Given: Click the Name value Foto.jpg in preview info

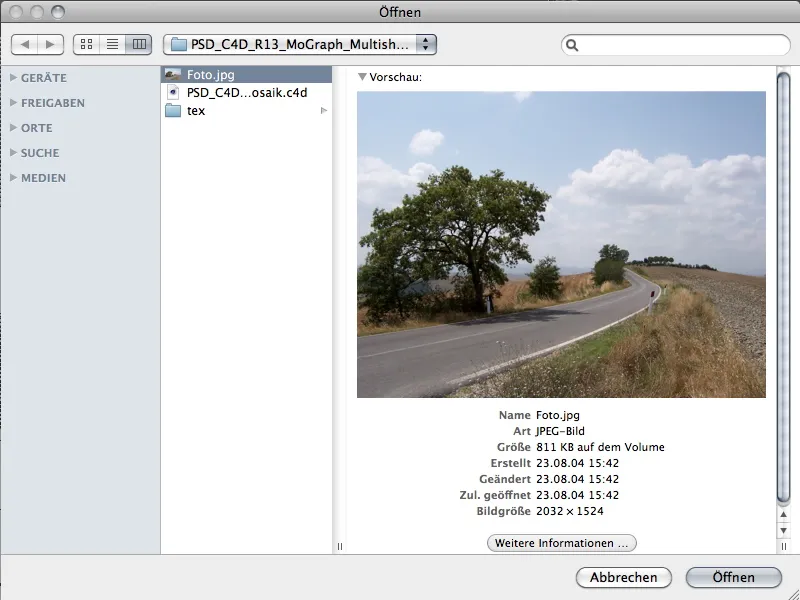Looking at the screenshot, I should click(558, 415).
